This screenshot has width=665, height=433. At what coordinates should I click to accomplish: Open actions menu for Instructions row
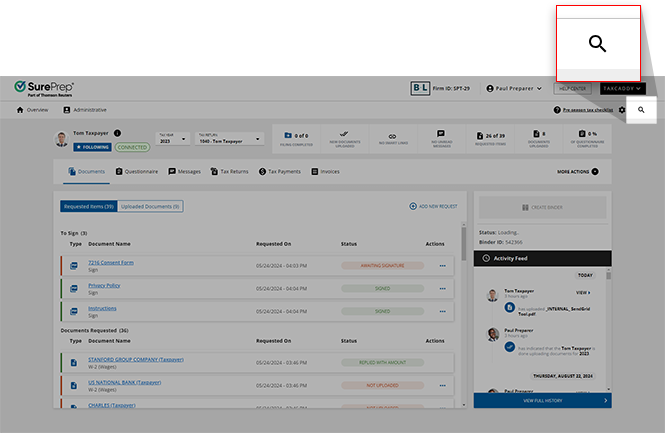point(442,311)
